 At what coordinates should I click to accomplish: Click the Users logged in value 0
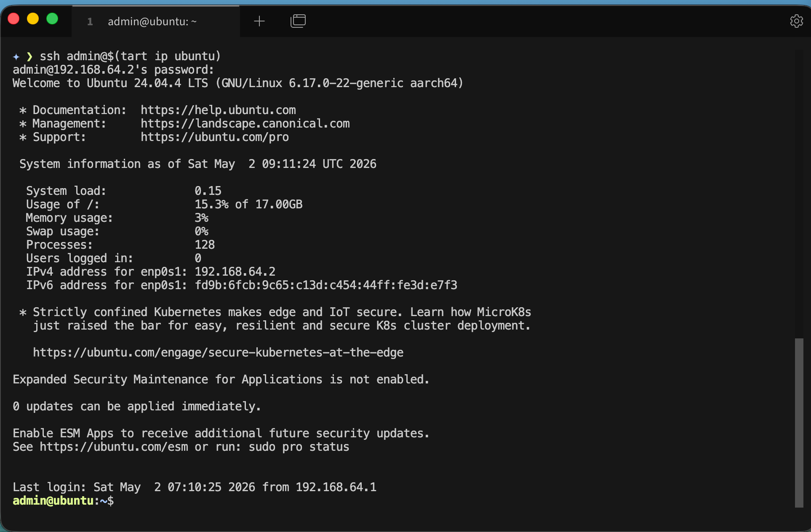(x=198, y=258)
